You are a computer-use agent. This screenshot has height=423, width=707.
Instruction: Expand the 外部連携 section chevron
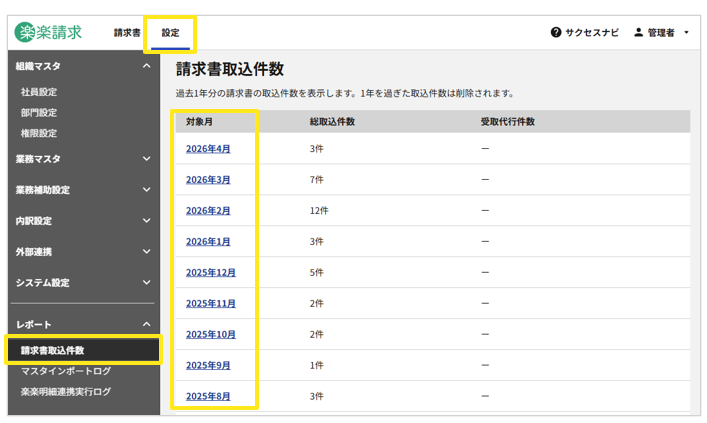tap(147, 252)
